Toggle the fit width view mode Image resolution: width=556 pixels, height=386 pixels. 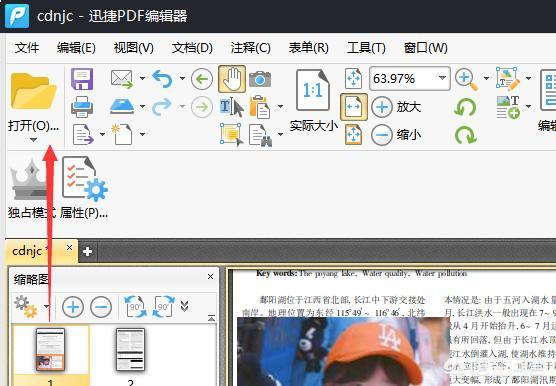[354, 107]
